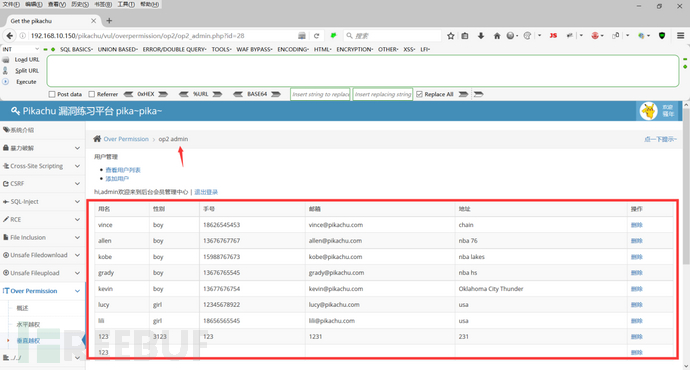690x370 pixels.
Task: Click the browser back arrow button
Action: click(10, 36)
